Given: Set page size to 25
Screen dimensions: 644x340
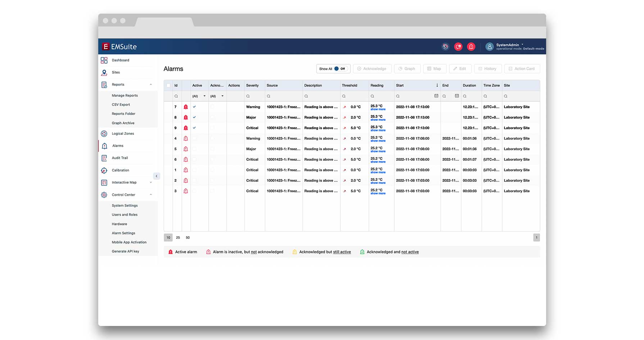Looking at the screenshot, I should point(178,238).
